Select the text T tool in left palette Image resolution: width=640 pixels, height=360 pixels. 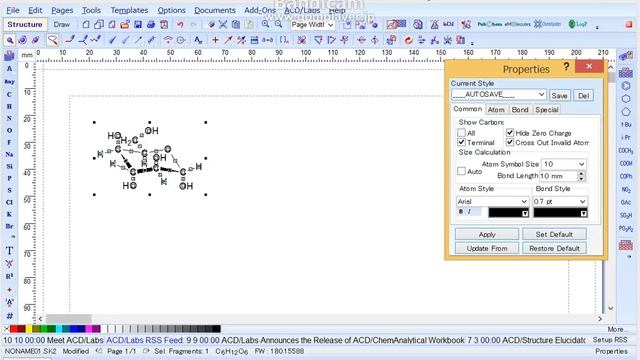pyautogui.click(x=9, y=251)
